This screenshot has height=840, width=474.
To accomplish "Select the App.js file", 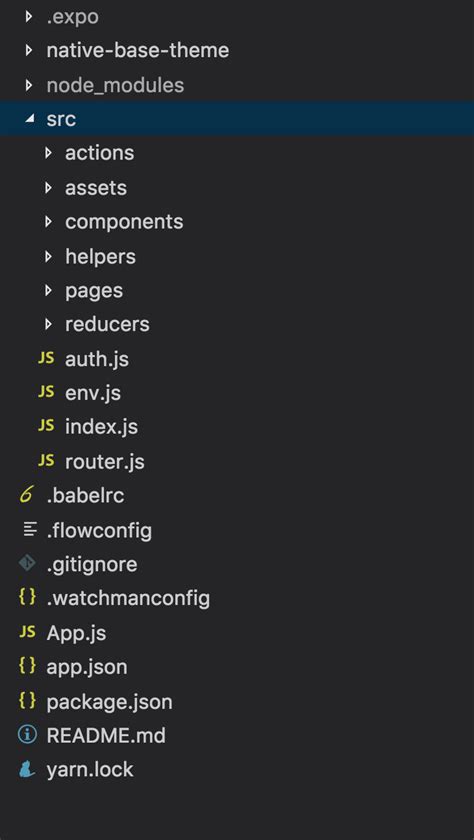I will pyautogui.click(x=237, y=633).
